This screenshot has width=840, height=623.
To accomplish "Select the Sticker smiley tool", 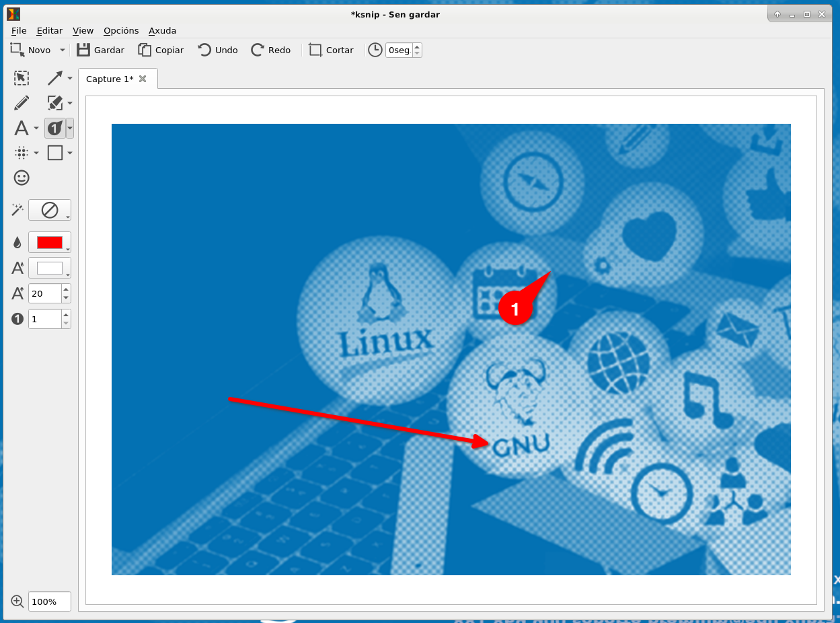I will [22, 178].
